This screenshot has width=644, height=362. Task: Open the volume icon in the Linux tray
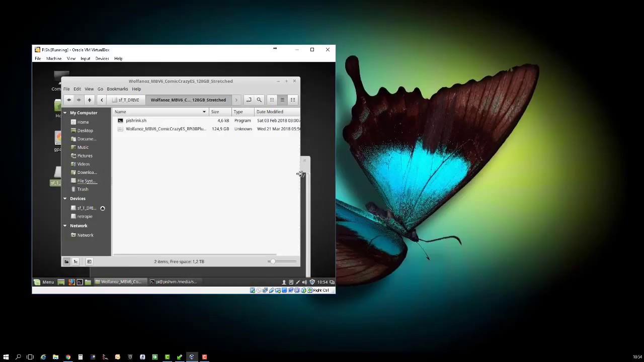tap(304, 282)
